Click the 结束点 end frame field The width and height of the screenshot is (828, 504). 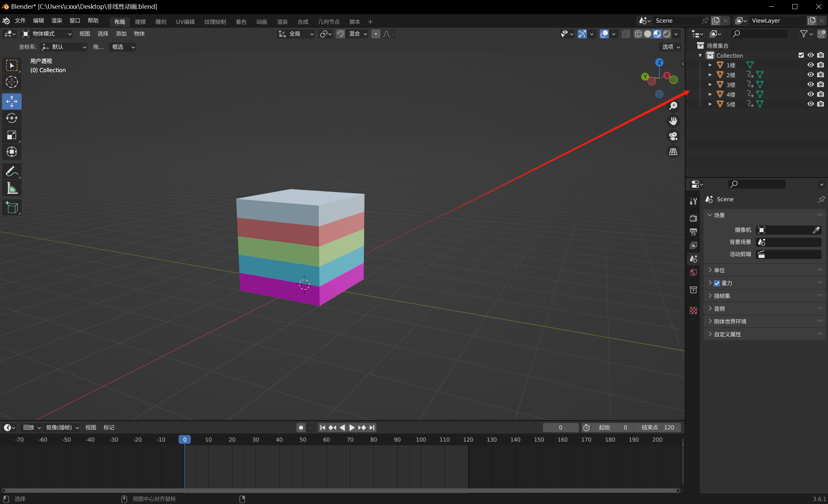[657, 427]
